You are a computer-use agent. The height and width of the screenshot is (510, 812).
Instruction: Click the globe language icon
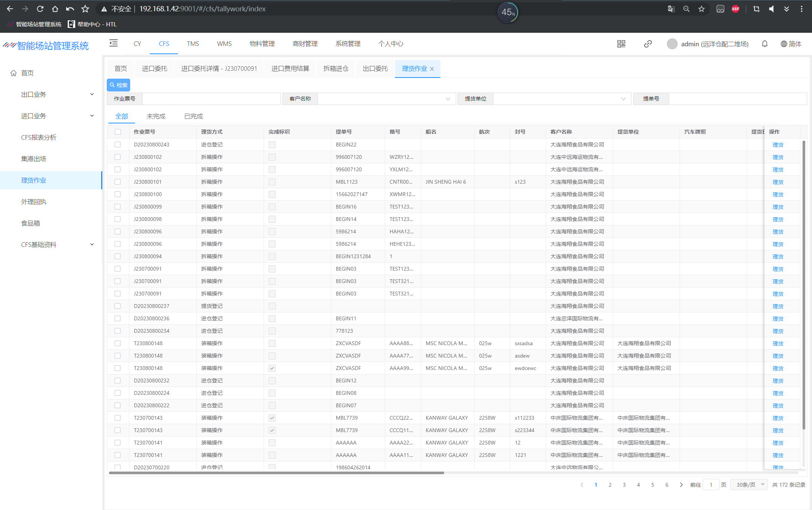point(784,44)
